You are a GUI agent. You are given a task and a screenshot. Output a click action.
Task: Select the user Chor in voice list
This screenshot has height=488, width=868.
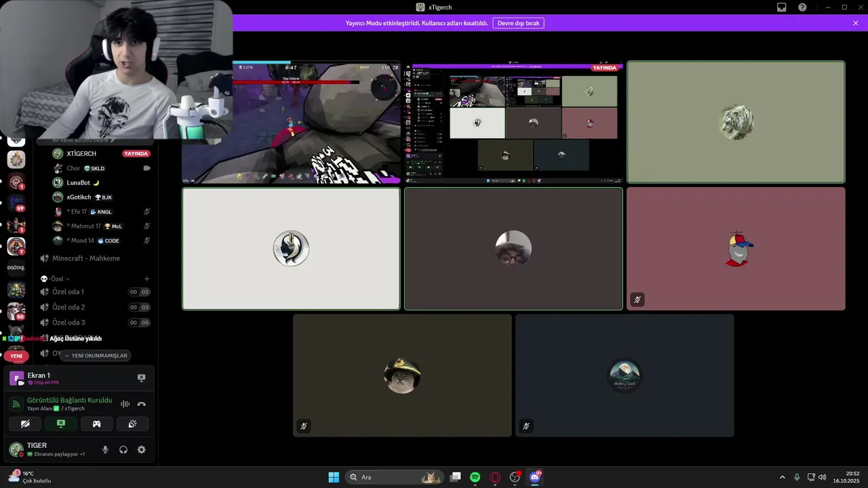(x=101, y=168)
